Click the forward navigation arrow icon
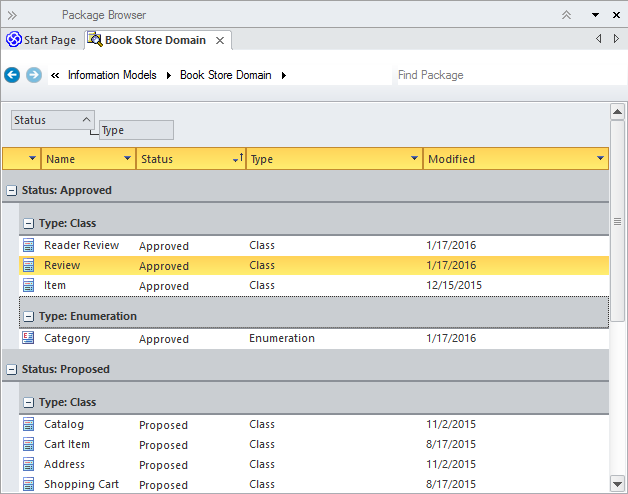The width and height of the screenshot is (628, 494). point(34,75)
